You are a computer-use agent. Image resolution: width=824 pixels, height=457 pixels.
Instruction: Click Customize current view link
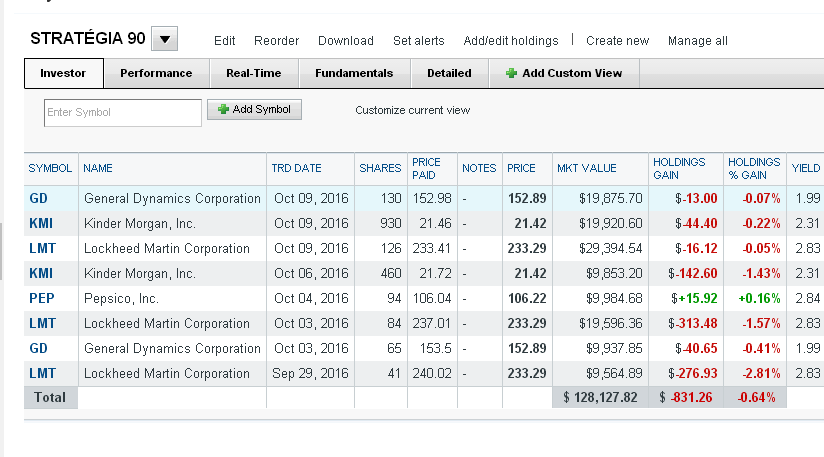413,110
